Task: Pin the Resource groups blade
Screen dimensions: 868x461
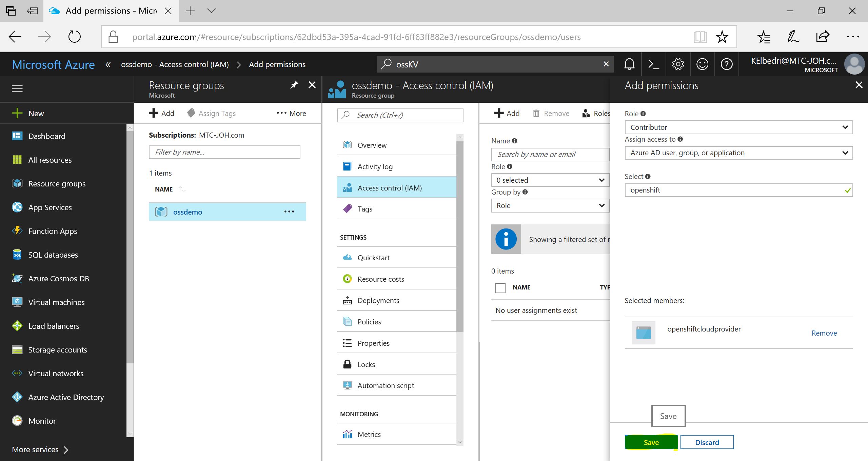Action: (x=294, y=85)
